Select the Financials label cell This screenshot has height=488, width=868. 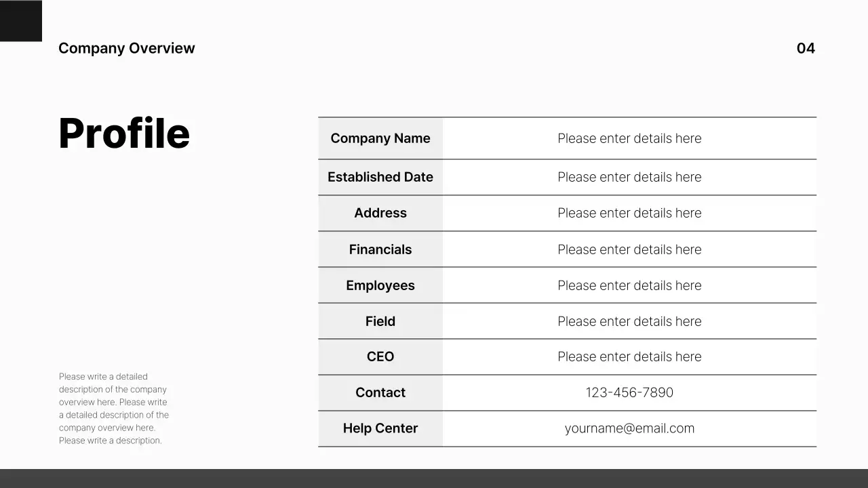tap(380, 249)
